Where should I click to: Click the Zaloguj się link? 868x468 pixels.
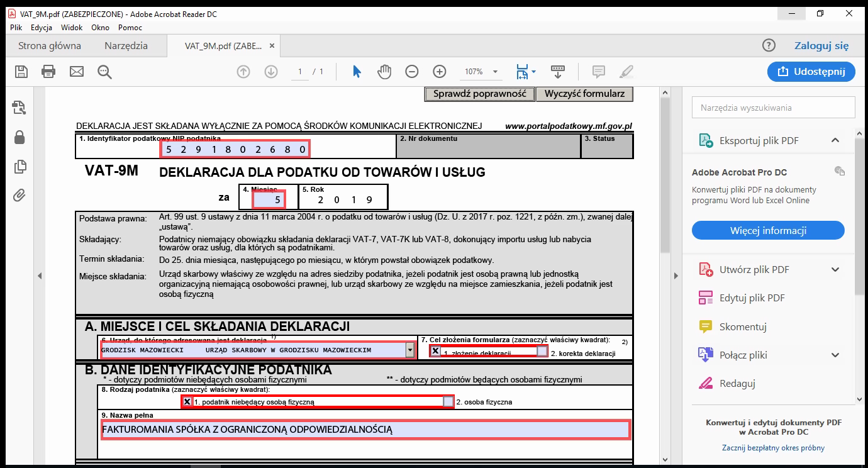coord(821,45)
